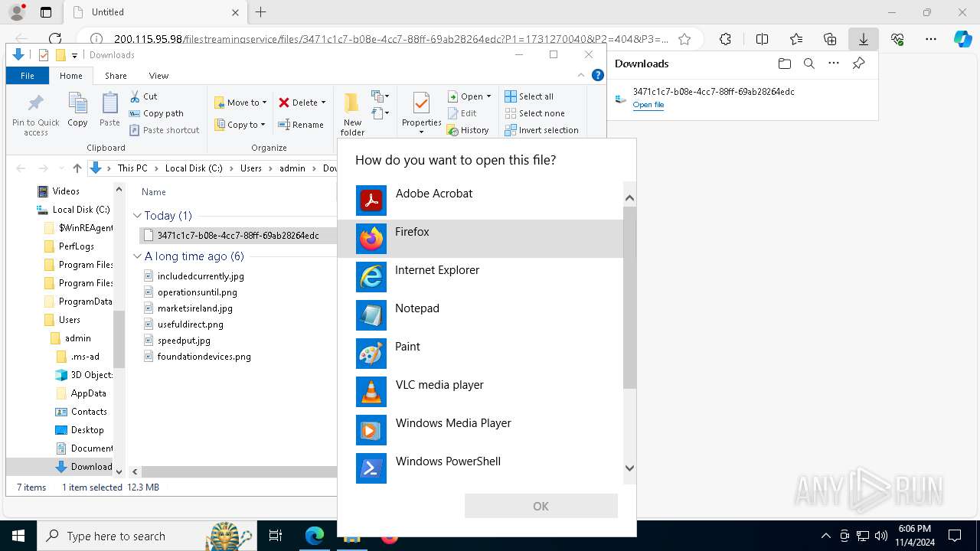The width and height of the screenshot is (980, 551).
Task: Click Copy in Explorer ribbon
Action: click(77, 109)
